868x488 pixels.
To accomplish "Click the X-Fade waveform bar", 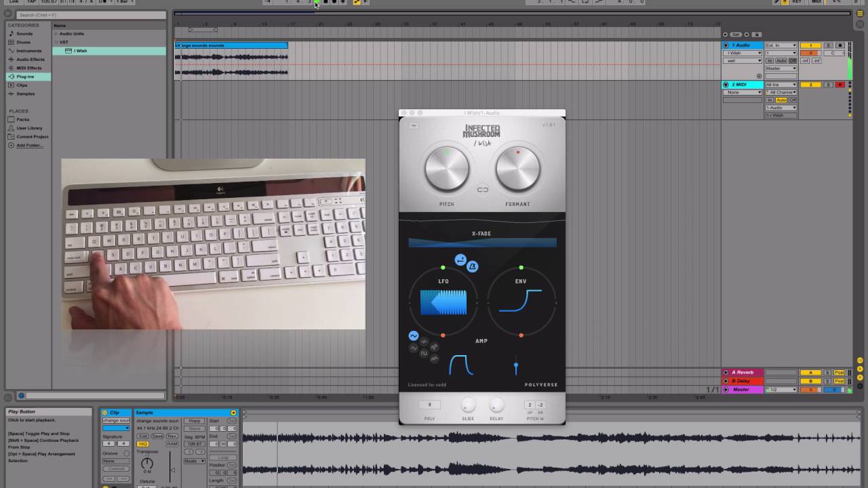I will pos(482,243).
